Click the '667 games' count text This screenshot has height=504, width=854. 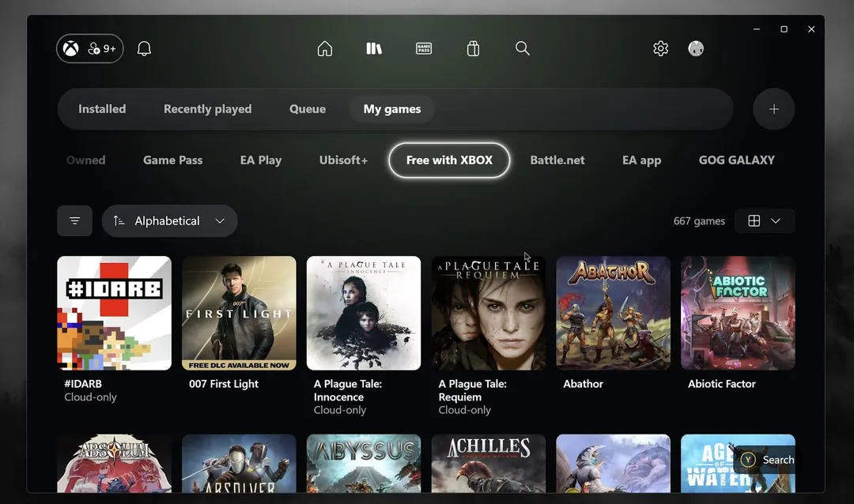[699, 221]
